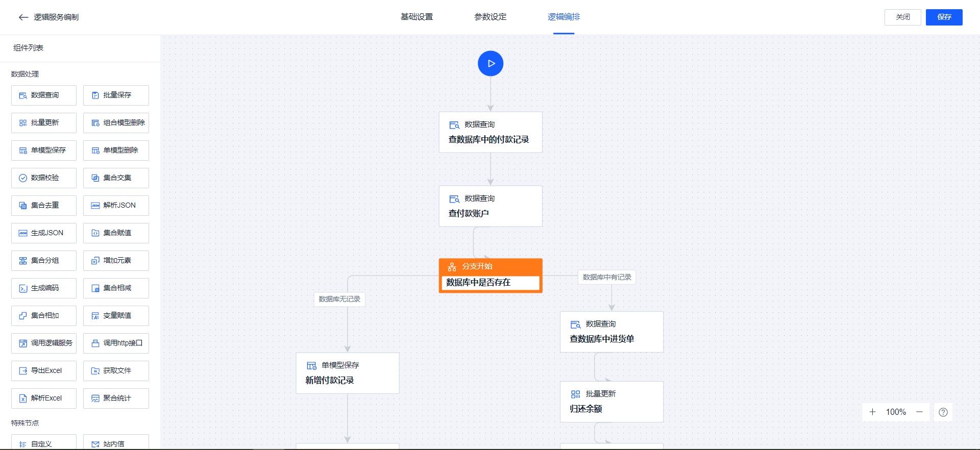This screenshot has width=980, height=450.
Task: Select the 聚合统计 component
Action: click(x=116, y=398)
